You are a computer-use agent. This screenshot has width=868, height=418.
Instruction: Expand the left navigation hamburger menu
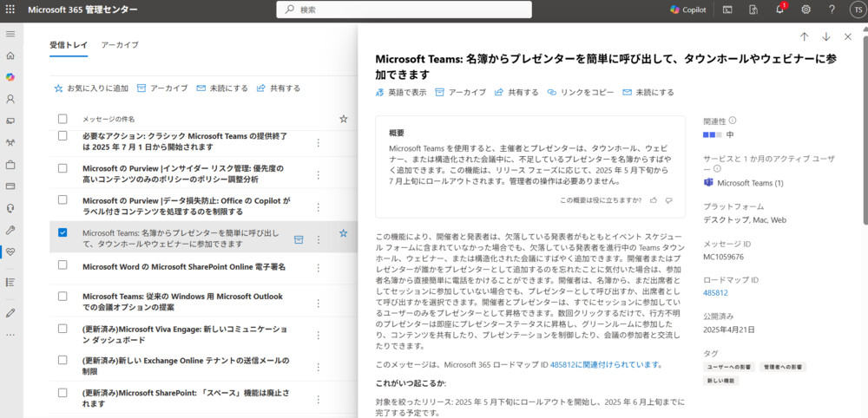[x=10, y=33]
